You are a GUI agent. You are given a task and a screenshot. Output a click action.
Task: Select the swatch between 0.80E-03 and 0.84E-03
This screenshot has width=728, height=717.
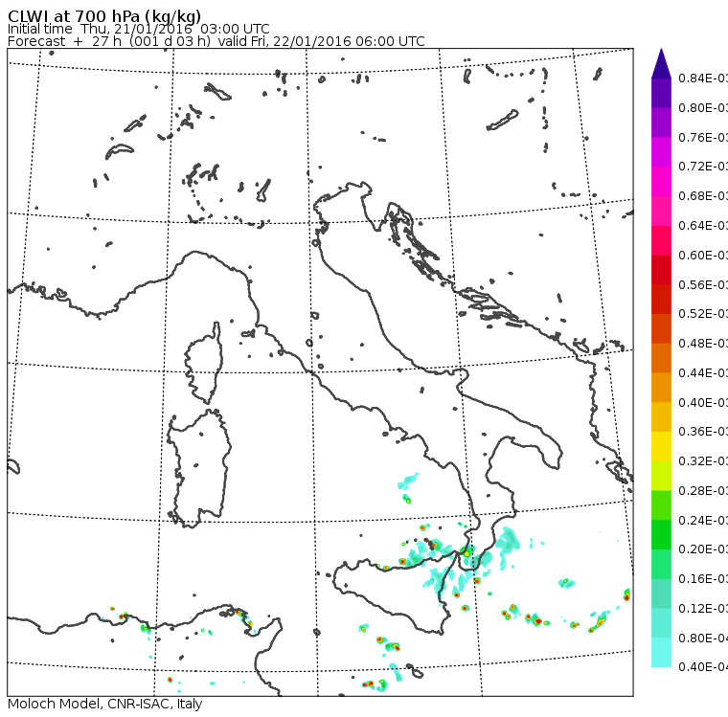pos(661,93)
